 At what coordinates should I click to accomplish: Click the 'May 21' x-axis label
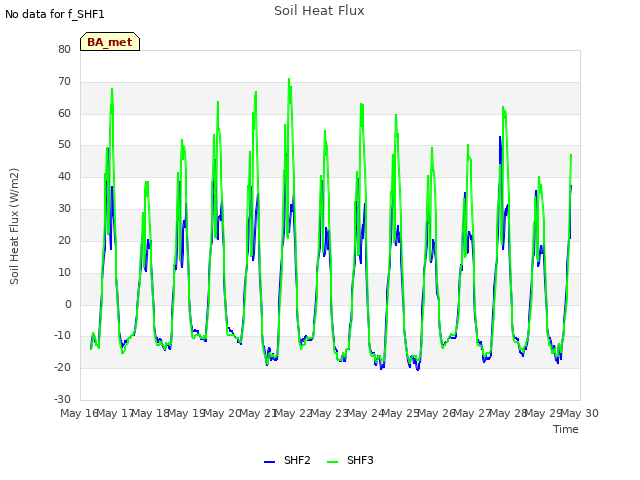click(258, 413)
